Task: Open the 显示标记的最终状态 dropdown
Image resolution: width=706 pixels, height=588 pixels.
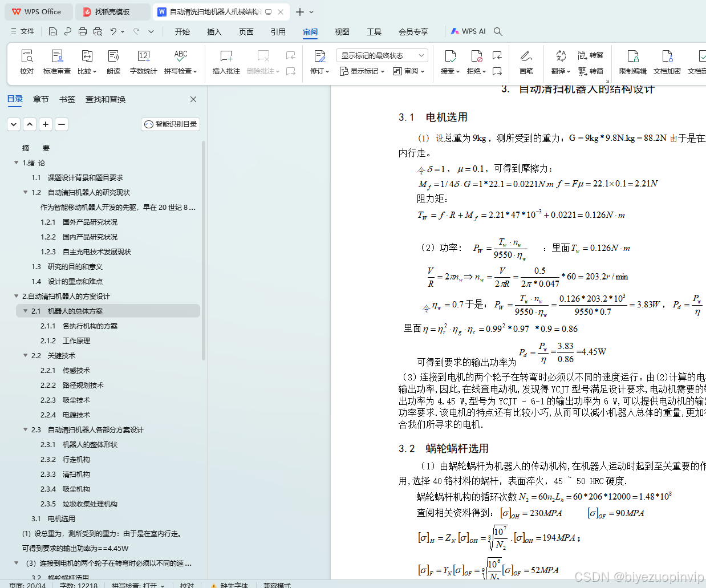Action: [x=382, y=55]
